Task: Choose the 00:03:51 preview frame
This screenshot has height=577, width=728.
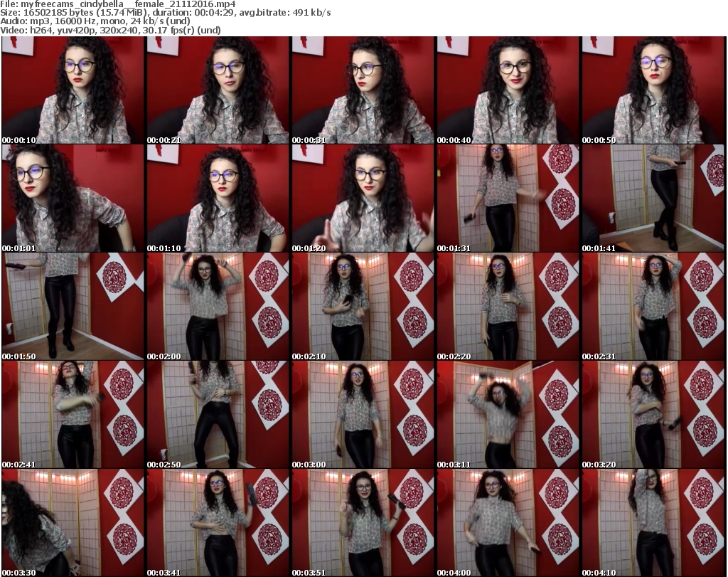Action: 363,523
